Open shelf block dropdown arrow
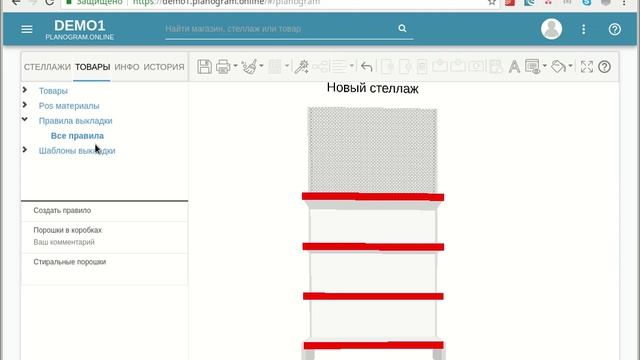 tap(287, 66)
